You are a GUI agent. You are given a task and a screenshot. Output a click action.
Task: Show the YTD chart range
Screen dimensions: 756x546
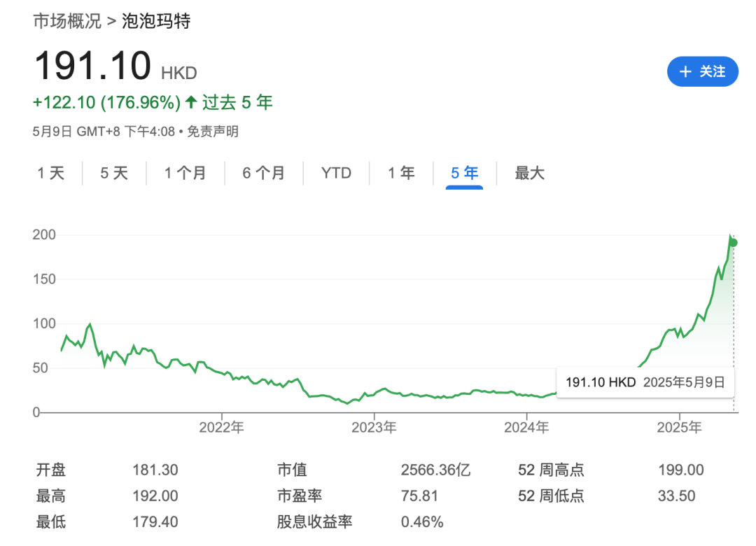click(336, 173)
